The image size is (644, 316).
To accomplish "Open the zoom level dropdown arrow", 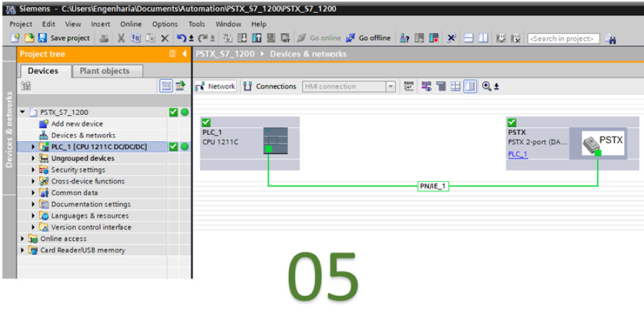I will [x=496, y=86].
